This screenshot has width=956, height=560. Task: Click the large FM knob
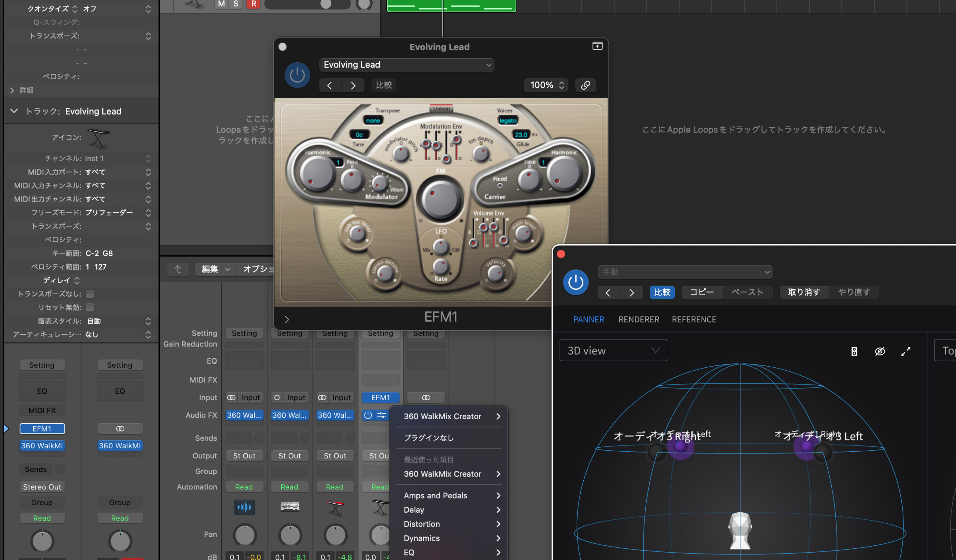440,199
